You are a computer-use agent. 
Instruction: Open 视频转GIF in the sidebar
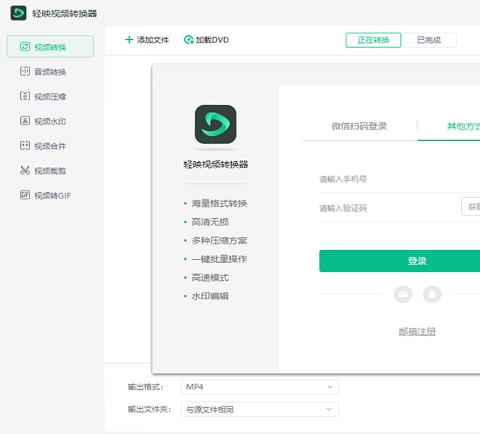click(50, 195)
